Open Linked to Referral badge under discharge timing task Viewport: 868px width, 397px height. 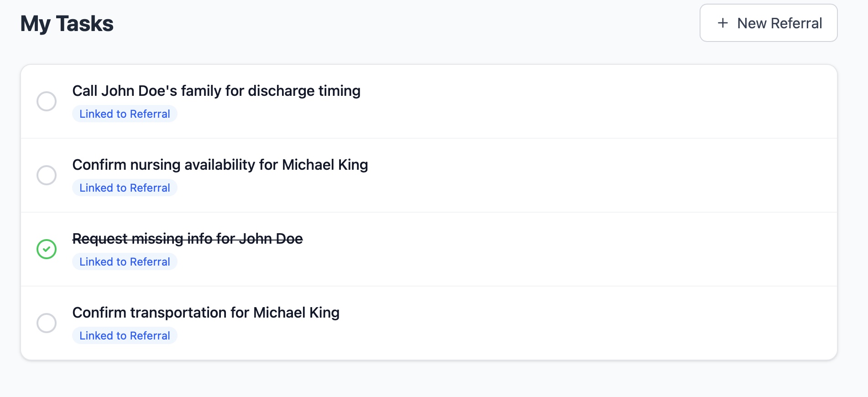pyautogui.click(x=125, y=114)
